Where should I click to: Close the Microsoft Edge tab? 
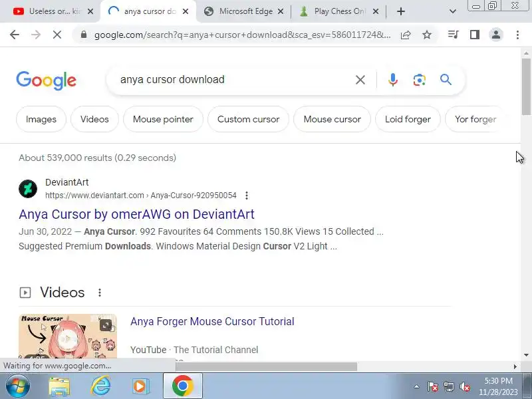(x=281, y=11)
